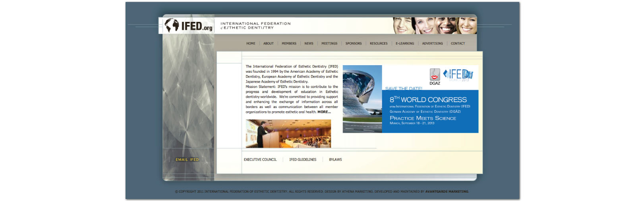Image resolution: width=644 pixels, height=201 pixels.
Task: Select News in the navigation bar
Action: coord(309,44)
